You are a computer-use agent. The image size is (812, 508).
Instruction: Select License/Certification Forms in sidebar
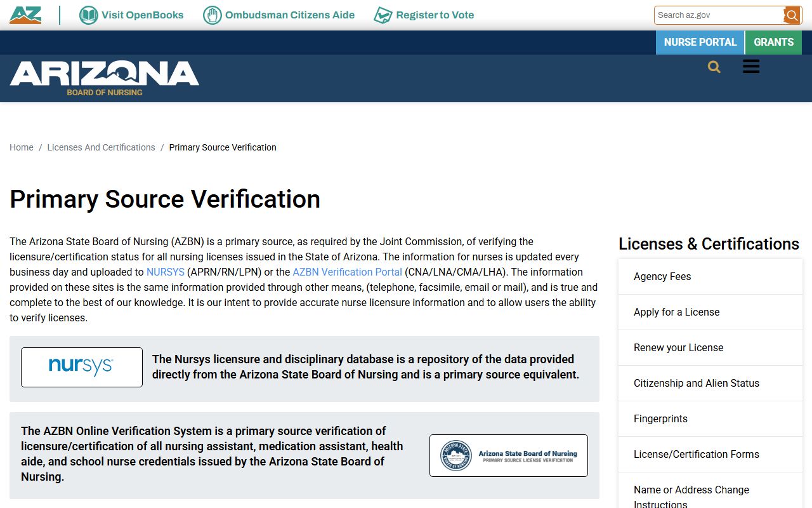(x=710, y=455)
